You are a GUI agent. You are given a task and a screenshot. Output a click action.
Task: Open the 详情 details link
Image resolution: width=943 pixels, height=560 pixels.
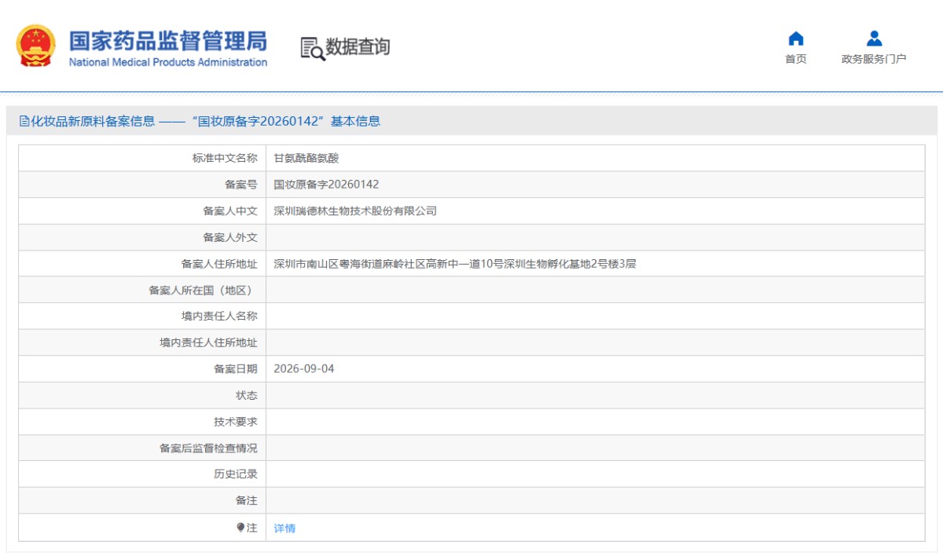(x=284, y=529)
